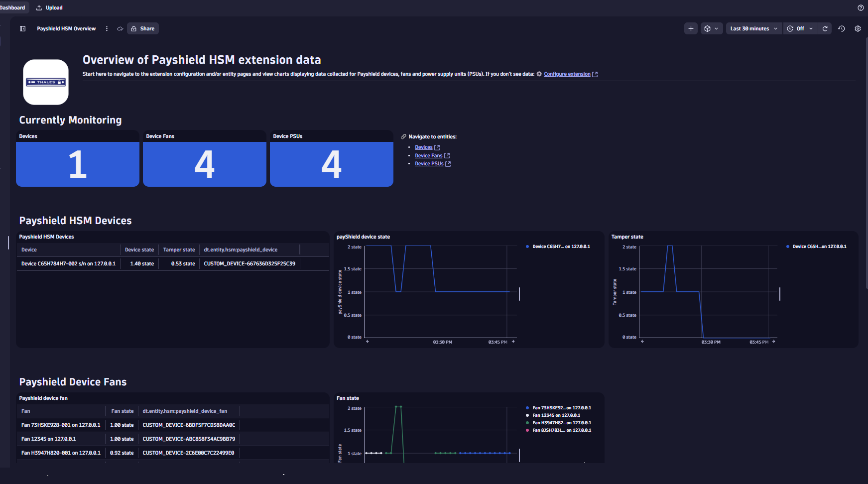Click the Share button

[143, 28]
